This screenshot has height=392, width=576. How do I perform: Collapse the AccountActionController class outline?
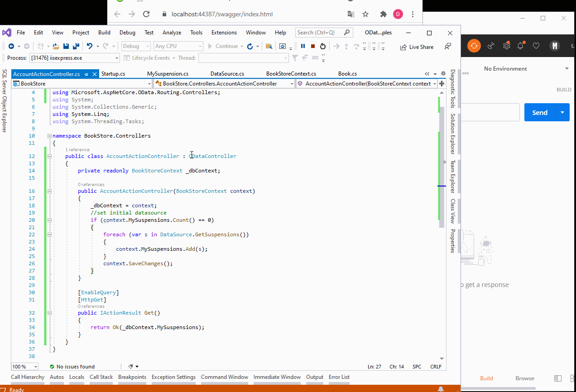49,156
